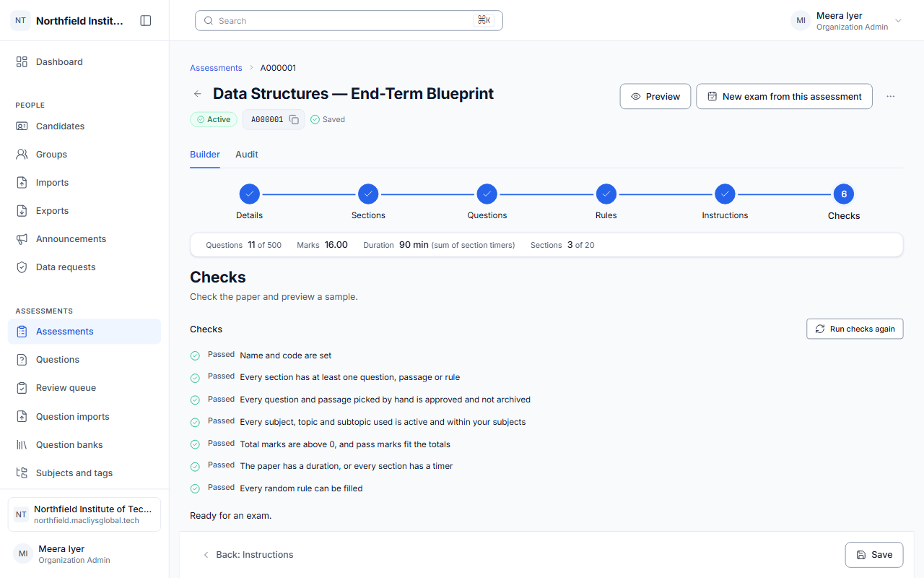
Task: Go Back: Instructions
Action: pyautogui.click(x=248, y=555)
